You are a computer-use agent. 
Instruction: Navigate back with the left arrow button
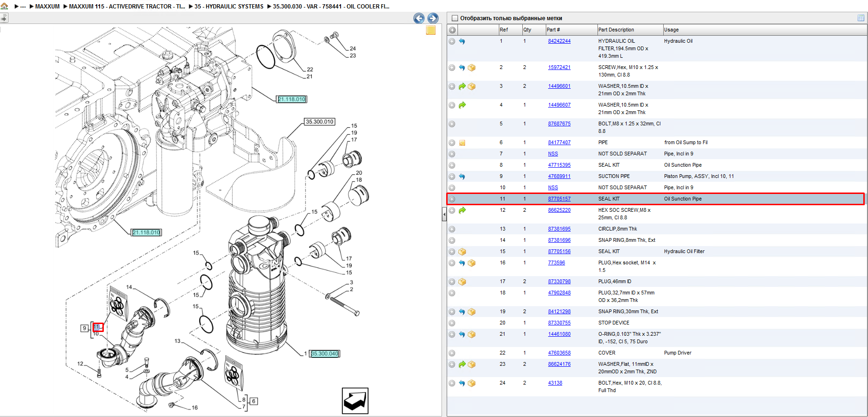click(418, 18)
